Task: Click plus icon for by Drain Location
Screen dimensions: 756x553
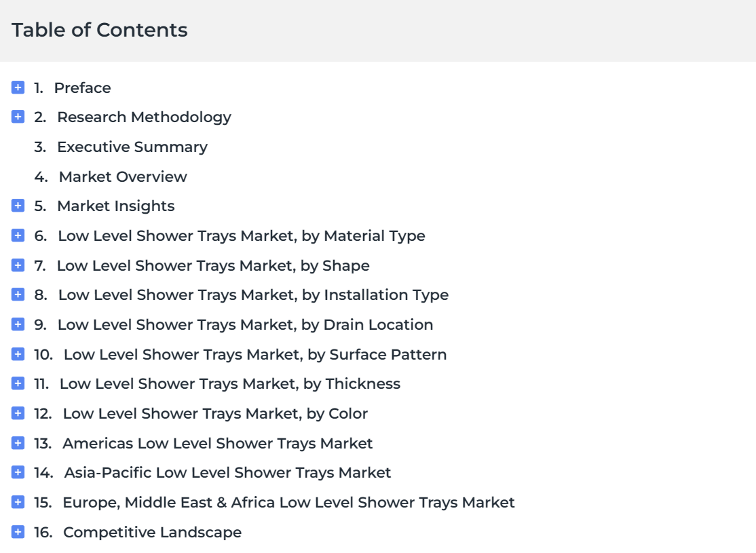Action: click(18, 324)
